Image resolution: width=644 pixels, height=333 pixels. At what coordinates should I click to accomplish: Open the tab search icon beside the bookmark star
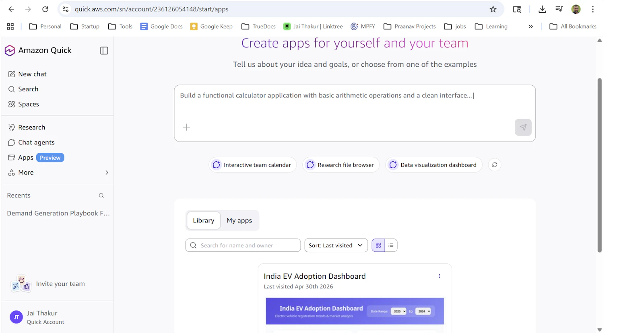point(517,9)
